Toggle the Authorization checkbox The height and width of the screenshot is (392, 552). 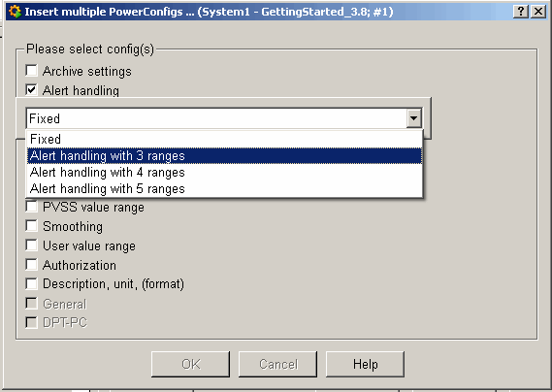(31, 264)
